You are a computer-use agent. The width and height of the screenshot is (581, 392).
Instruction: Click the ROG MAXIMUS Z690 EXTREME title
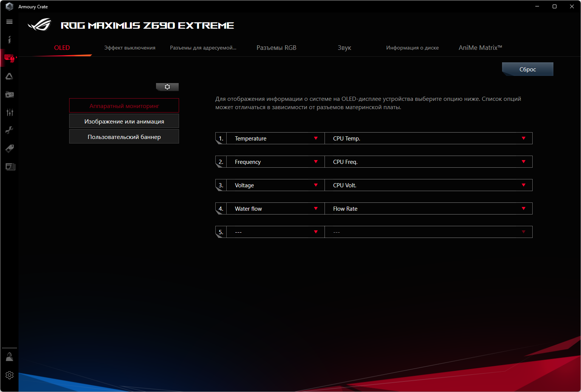coord(147,25)
